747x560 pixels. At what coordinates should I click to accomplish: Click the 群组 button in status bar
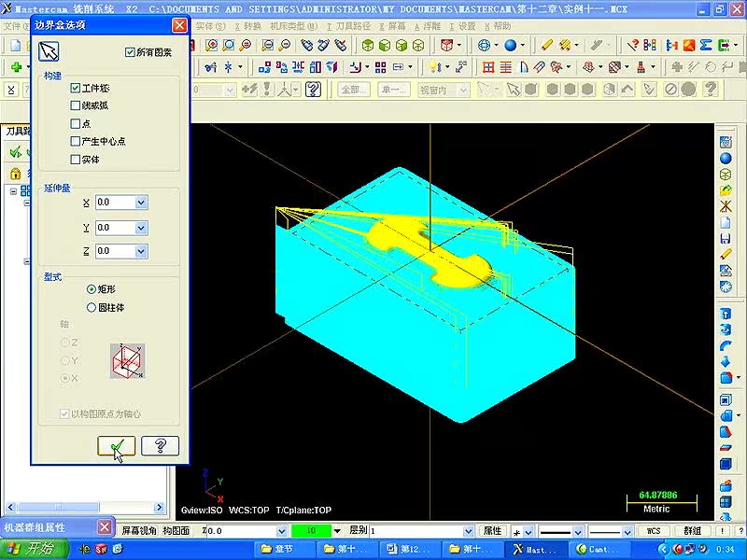tap(692, 531)
